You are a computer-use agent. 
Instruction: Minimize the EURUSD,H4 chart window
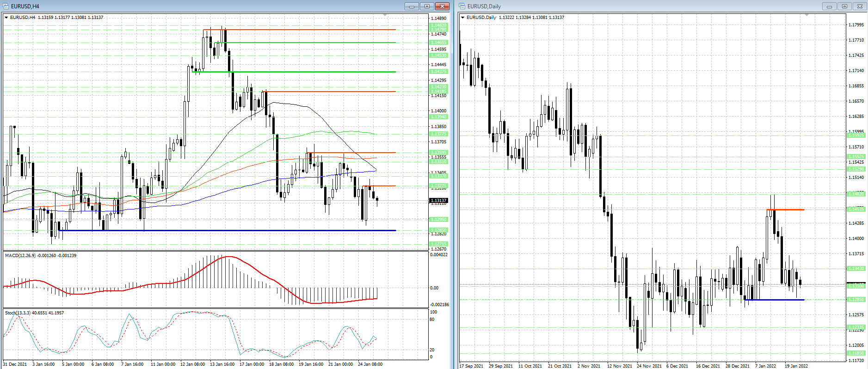click(x=412, y=6)
